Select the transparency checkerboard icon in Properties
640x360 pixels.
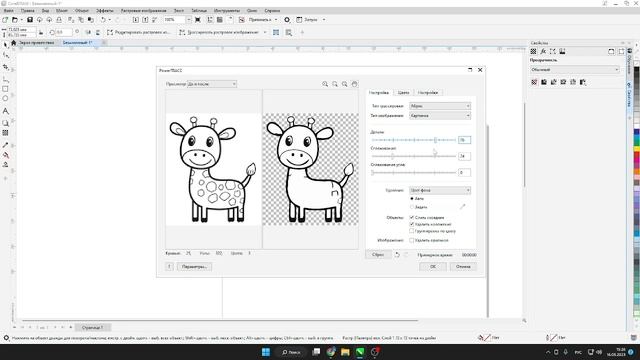tap(533, 51)
